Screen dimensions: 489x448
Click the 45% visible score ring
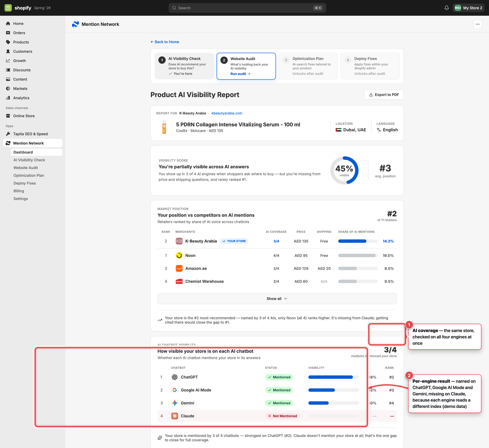click(344, 170)
